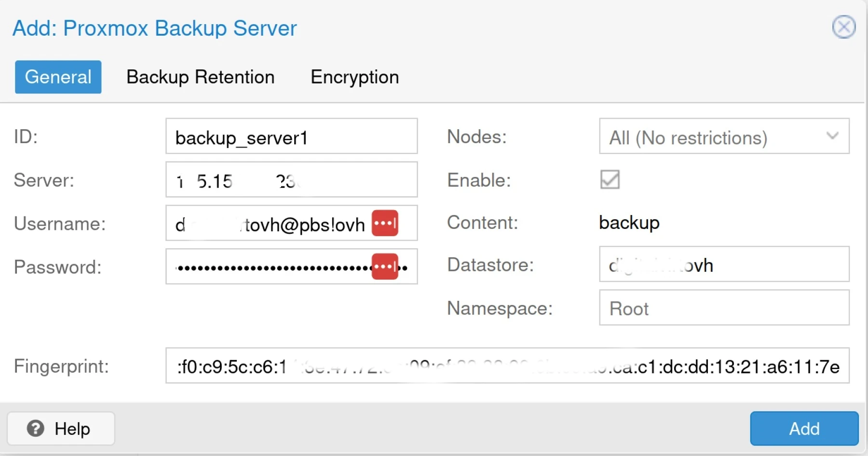Open the Nodes restriction dropdown
The height and width of the screenshot is (456, 868).
[x=832, y=136]
